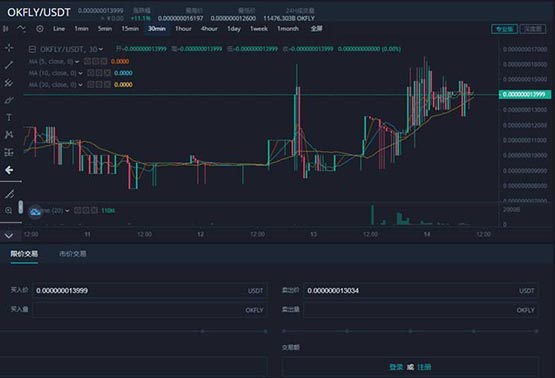The height and width of the screenshot is (378, 555).
Task: Select the 15min timeframe
Action: pyautogui.click(x=130, y=29)
